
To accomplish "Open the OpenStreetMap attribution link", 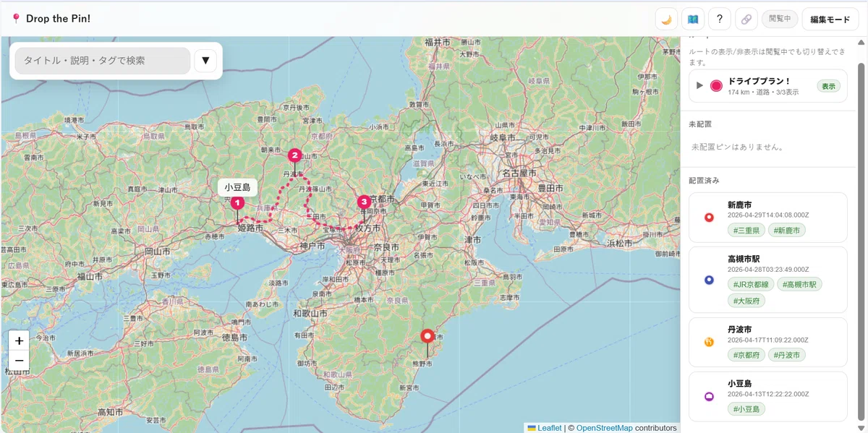I will (604, 428).
